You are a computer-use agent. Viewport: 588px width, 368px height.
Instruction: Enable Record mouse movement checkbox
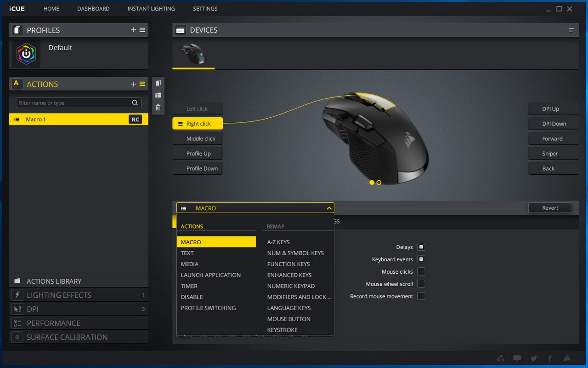pyautogui.click(x=421, y=296)
